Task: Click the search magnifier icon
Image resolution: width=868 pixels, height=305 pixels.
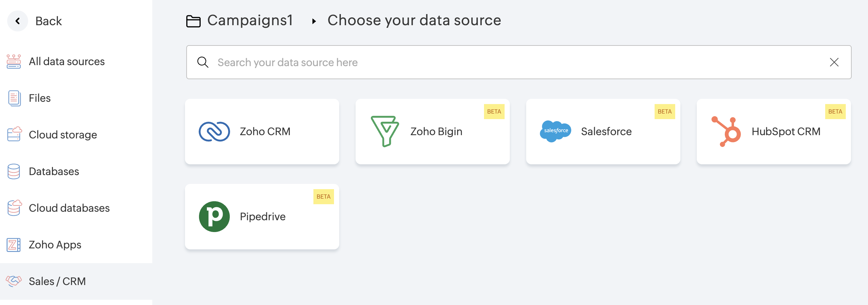Action: click(x=203, y=63)
